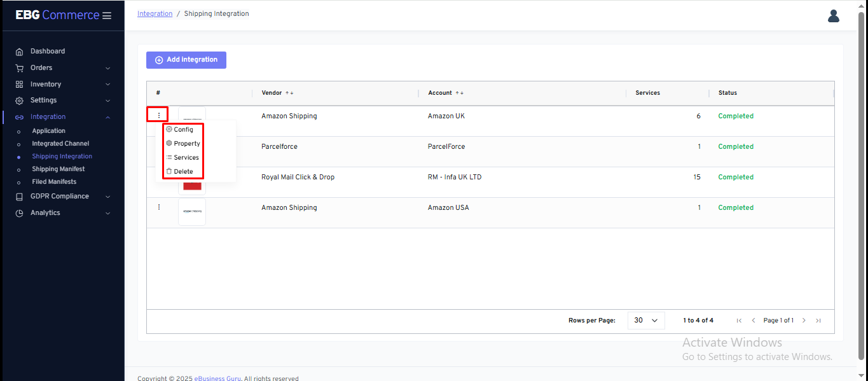Follow the Integration breadcrumb link
The image size is (868, 381).
click(155, 14)
